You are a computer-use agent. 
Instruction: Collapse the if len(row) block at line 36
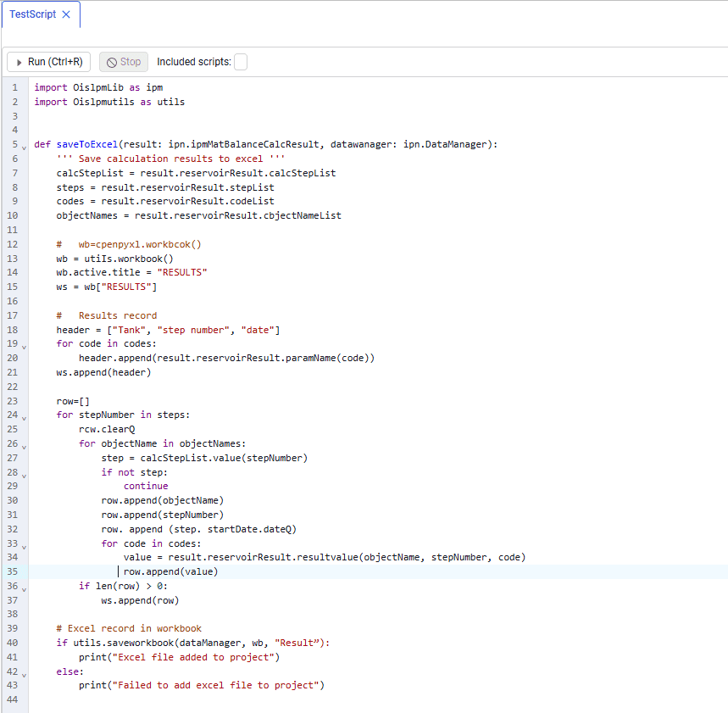click(x=24, y=589)
